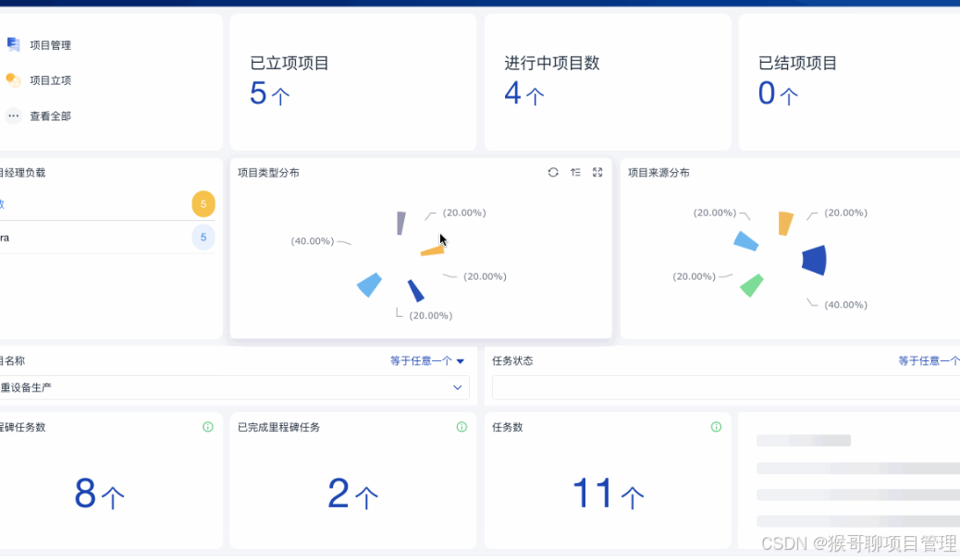Click the 11个 task count
960x560 pixels.
(608, 493)
